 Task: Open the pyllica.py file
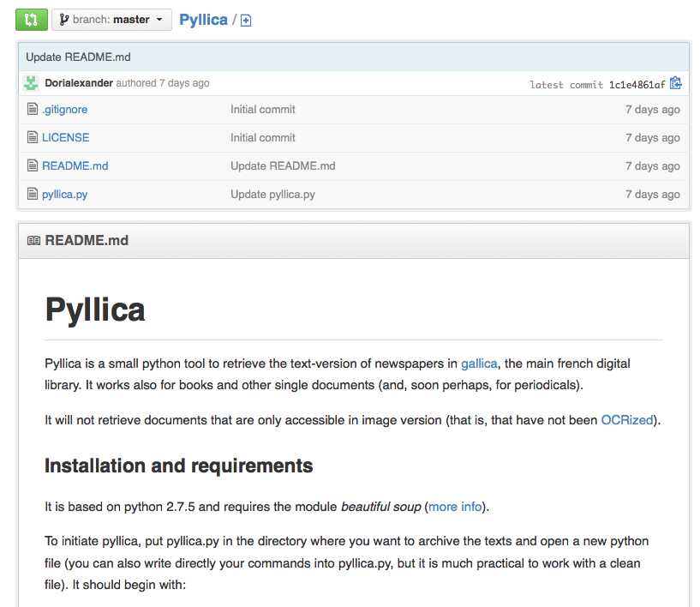coord(65,195)
